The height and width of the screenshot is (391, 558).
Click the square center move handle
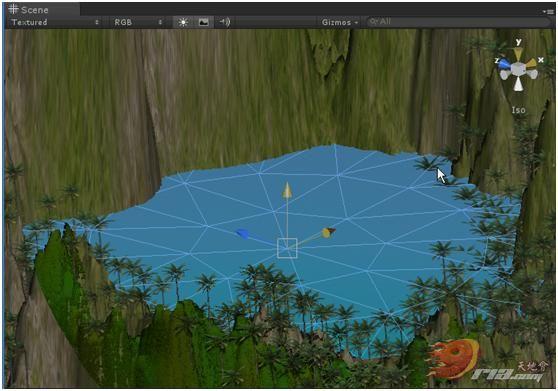(x=287, y=248)
